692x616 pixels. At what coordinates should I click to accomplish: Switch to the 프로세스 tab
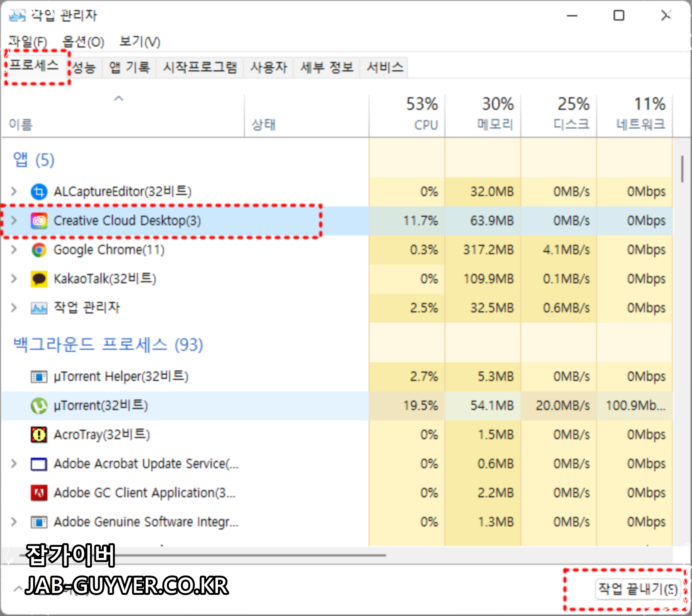click(x=35, y=66)
